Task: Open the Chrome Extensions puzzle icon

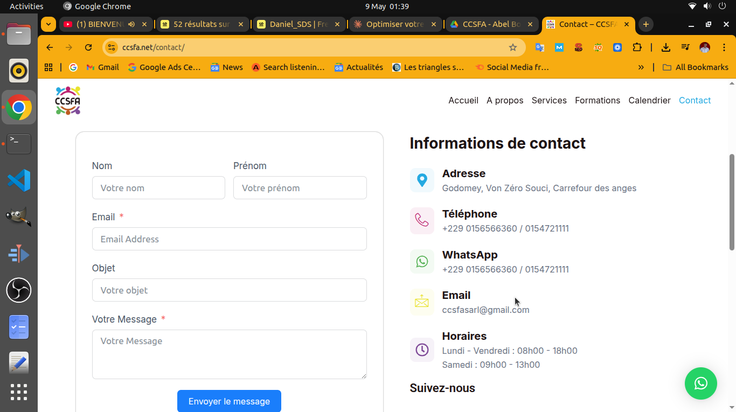Action: pos(636,47)
